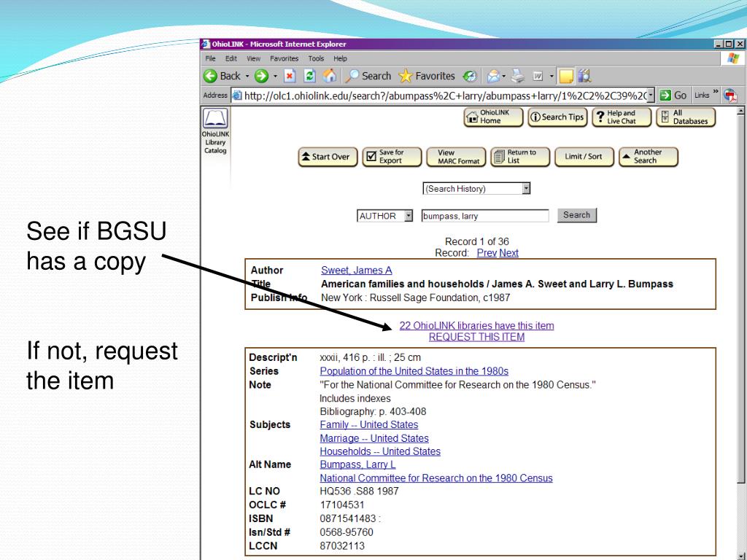Open the File menu
Viewport: 747px width, 560px height.
(x=210, y=58)
